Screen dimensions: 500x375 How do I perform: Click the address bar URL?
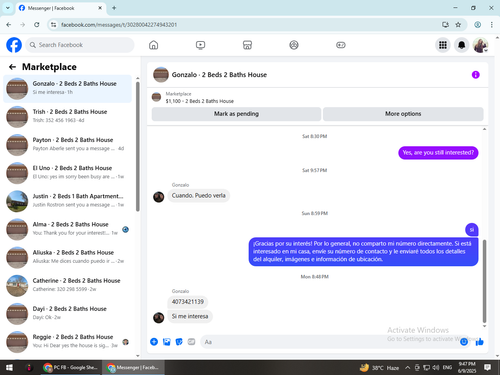[119, 25]
